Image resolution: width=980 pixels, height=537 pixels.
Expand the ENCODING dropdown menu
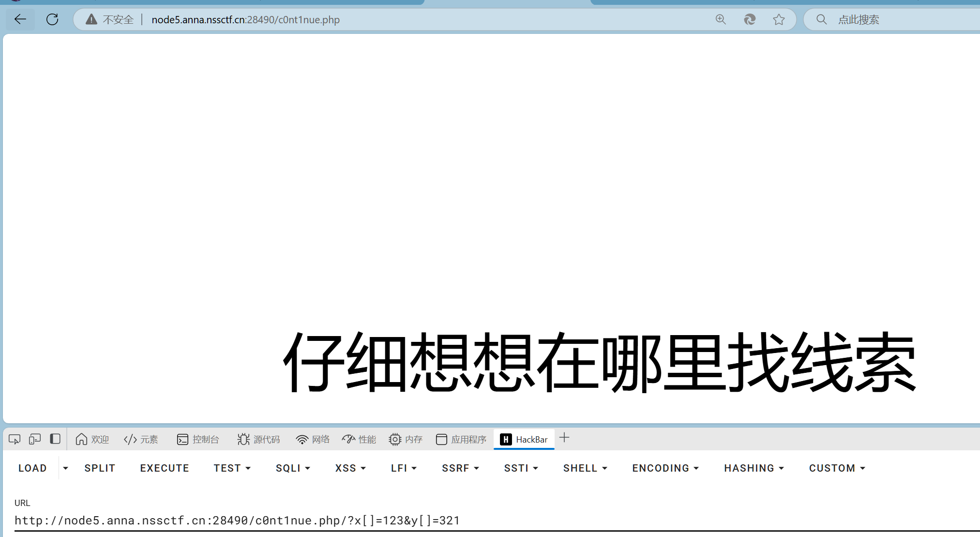click(665, 468)
